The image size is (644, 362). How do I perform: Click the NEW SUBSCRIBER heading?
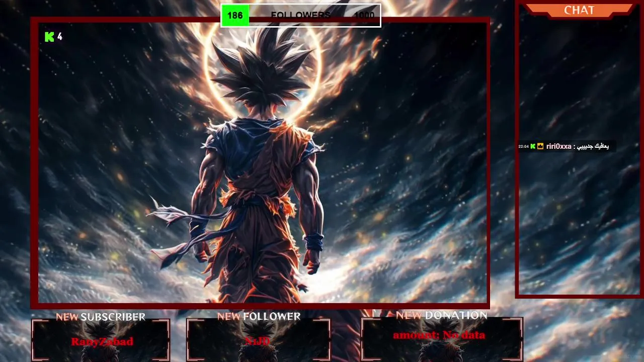tap(101, 317)
